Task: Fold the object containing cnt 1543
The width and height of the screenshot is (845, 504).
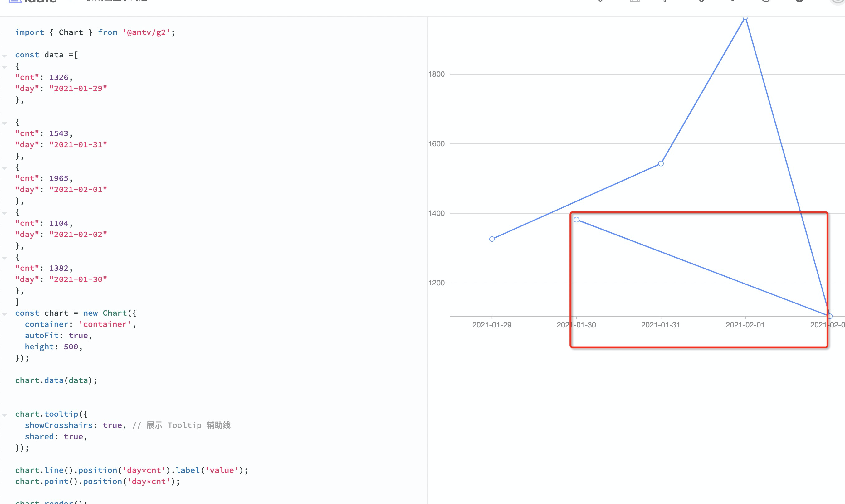Action: [x=4, y=123]
